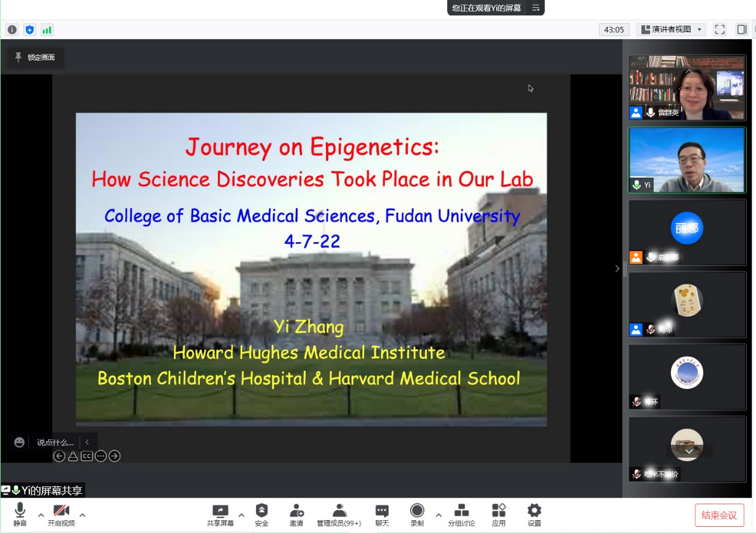The image size is (756, 533).
Task: Expand audio options next to 静音
Action: coord(41,515)
